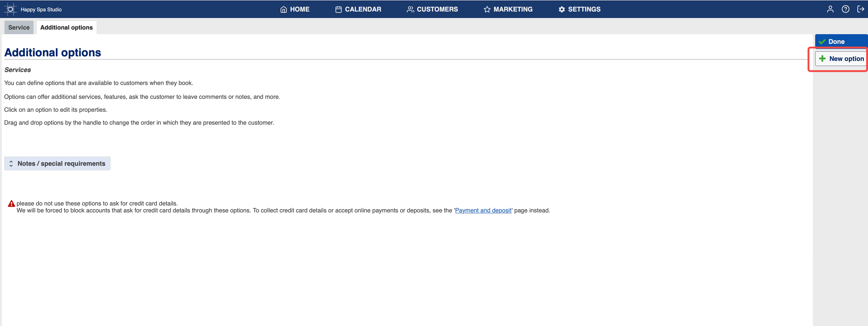Open the CUSTOMERS menu
The image size is (868, 326).
point(432,9)
